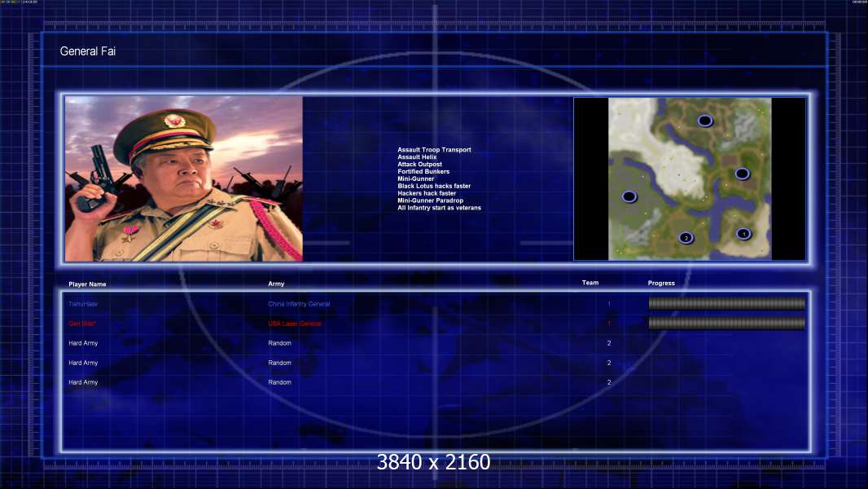Click the "Player Name" column header
868x489 pixels.
87,284
